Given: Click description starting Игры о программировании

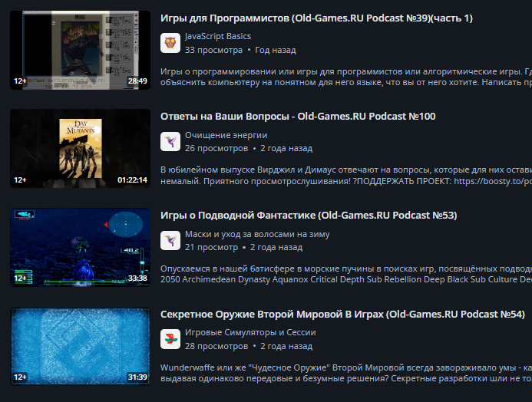Looking at the screenshot, I should [346, 77].
